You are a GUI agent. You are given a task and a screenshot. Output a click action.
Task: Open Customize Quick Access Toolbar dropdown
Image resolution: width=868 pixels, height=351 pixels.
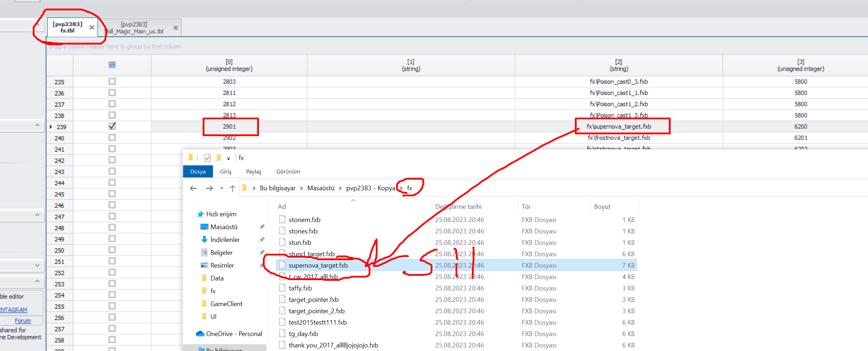[228, 158]
